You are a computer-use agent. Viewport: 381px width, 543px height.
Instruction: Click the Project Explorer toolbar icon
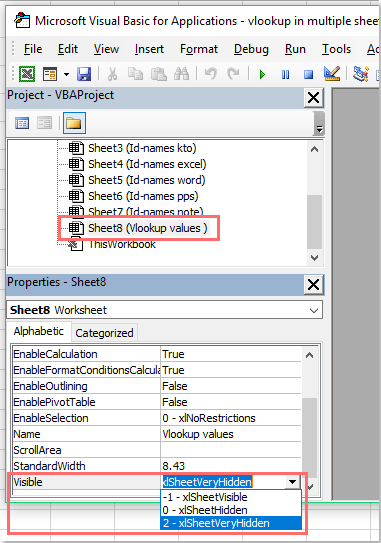click(361, 74)
